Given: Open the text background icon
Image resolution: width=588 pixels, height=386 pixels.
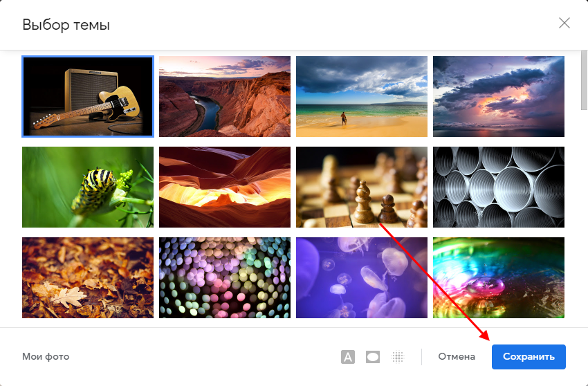Looking at the screenshot, I should click(x=348, y=357).
